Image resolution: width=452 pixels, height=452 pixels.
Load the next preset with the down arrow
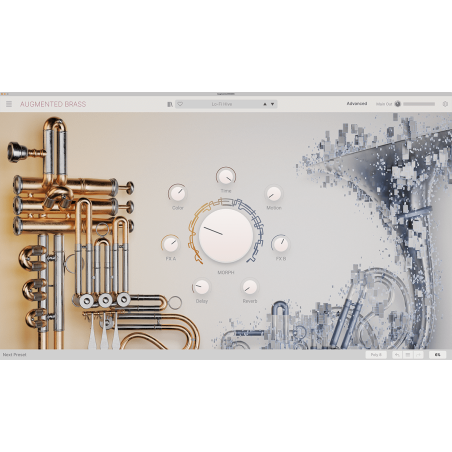[x=272, y=104]
